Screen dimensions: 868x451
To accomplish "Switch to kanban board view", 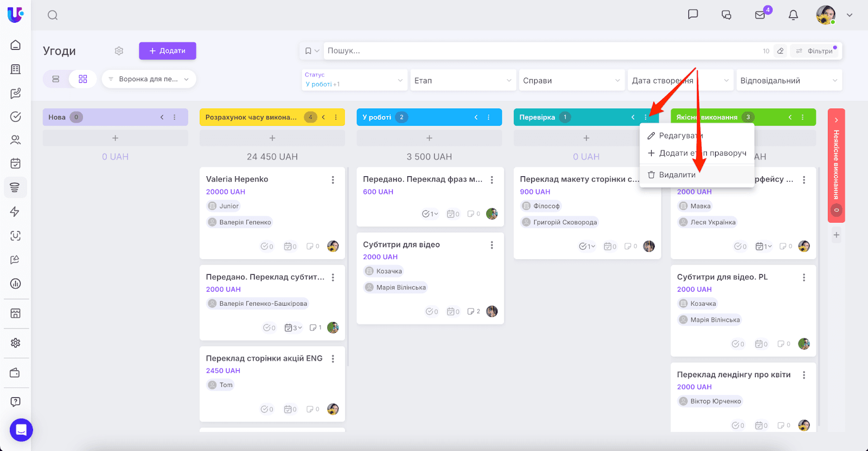I will pos(83,79).
